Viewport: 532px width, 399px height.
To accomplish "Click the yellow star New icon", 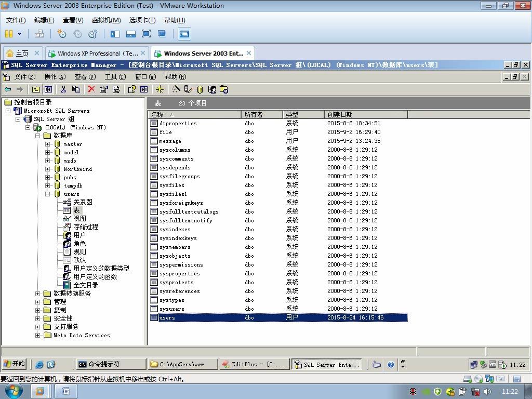I will [159, 89].
